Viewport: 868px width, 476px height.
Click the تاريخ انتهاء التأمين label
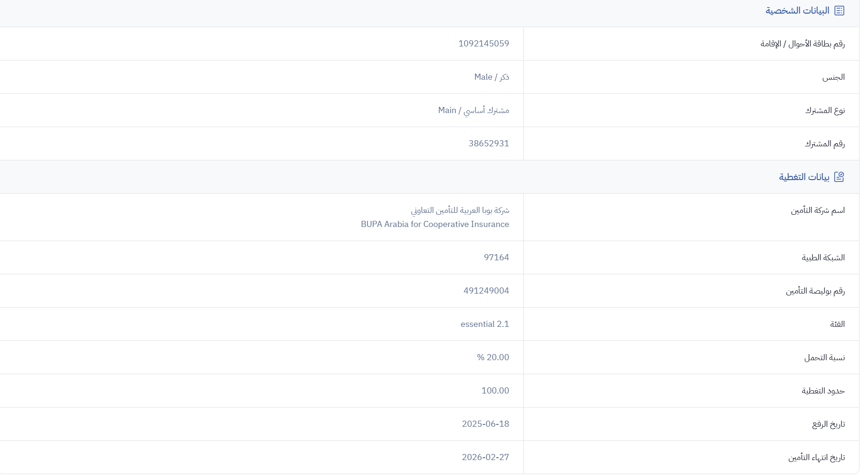(816, 458)
